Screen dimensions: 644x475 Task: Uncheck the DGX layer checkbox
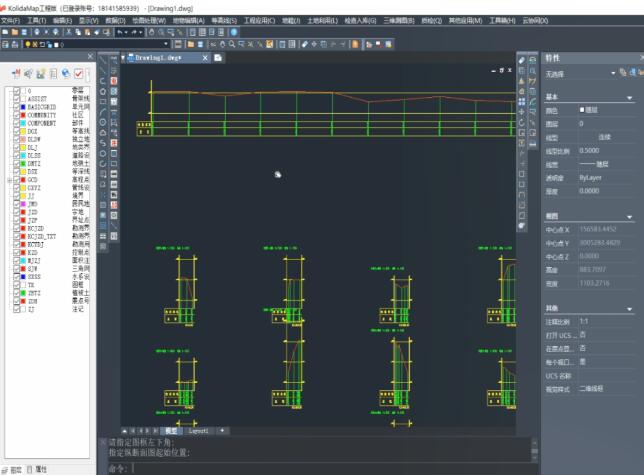coord(17,131)
